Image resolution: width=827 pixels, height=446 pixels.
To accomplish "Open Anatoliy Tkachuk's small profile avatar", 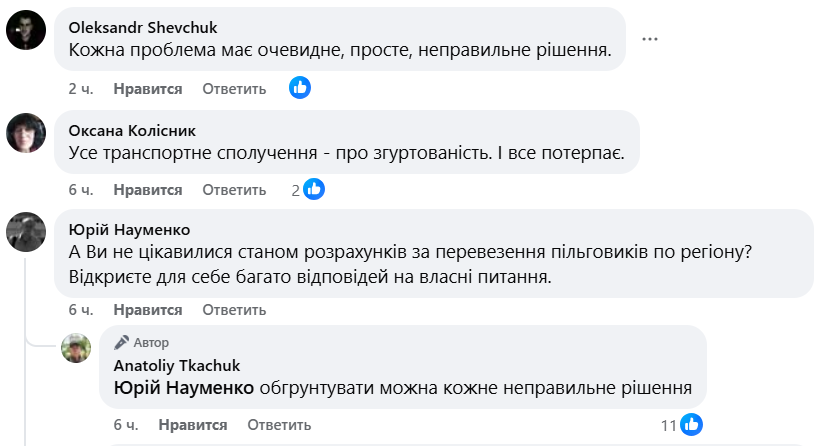I will tap(77, 348).
